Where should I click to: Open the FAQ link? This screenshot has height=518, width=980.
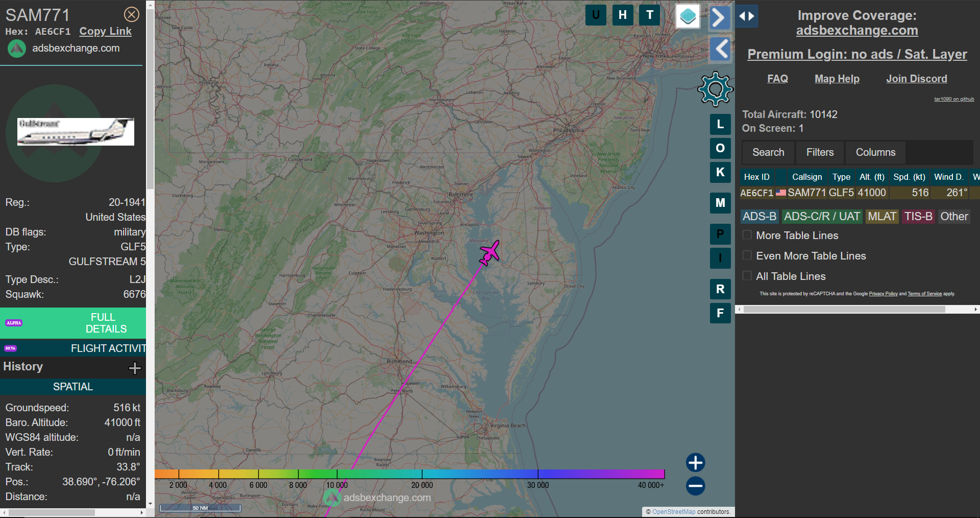(777, 79)
